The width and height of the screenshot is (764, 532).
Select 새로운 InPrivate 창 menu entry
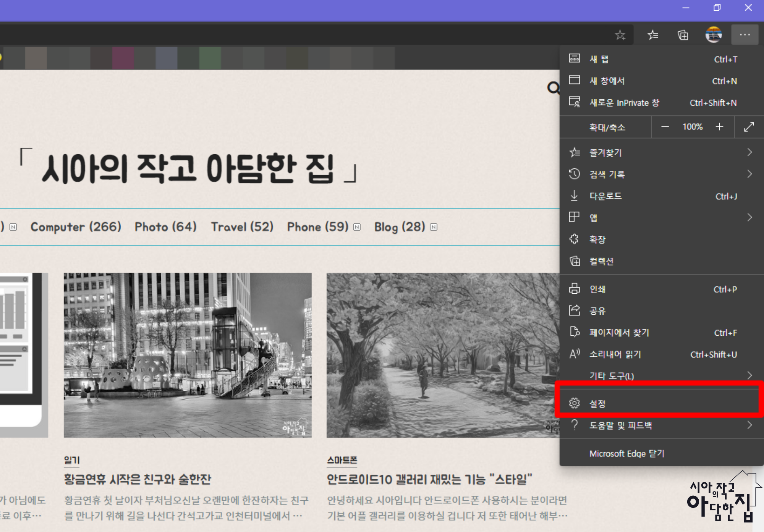tap(624, 103)
